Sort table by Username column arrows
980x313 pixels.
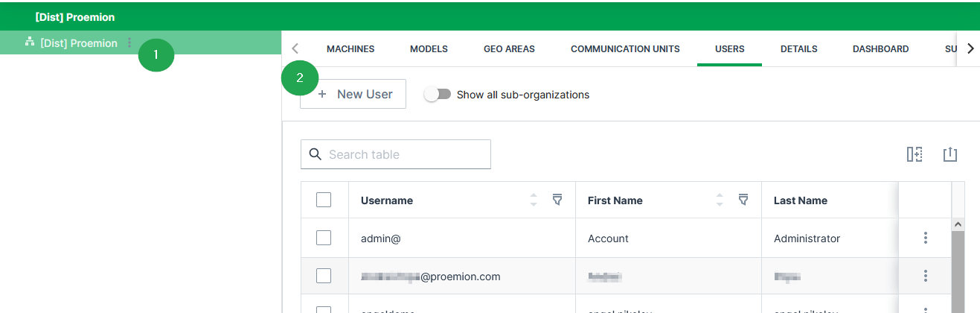point(533,200)
